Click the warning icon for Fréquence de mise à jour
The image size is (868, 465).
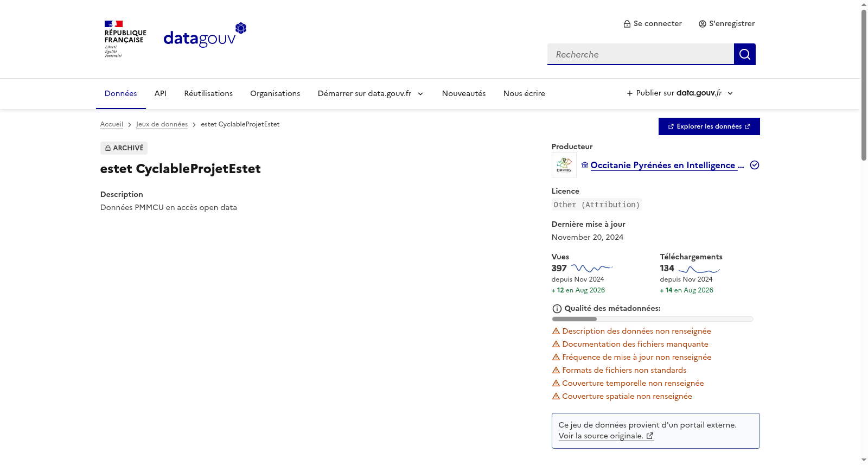coord(556,357)
